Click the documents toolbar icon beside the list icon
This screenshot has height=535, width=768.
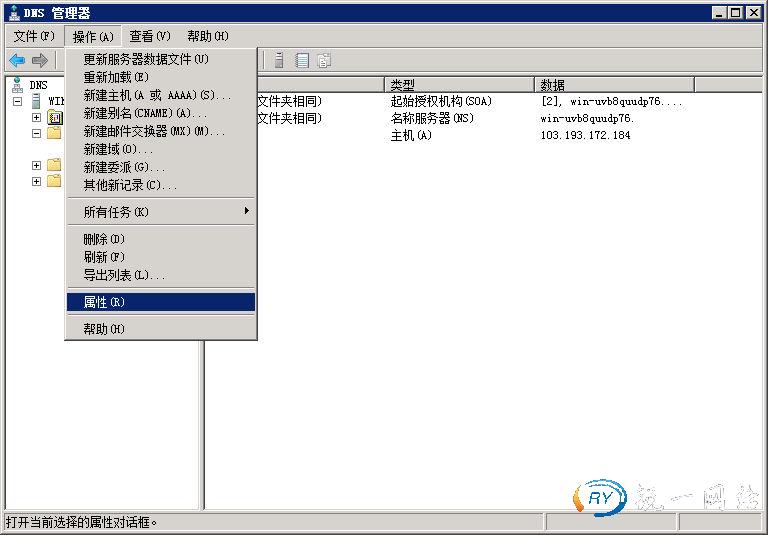pyautogui.click(x=324, y=60)
